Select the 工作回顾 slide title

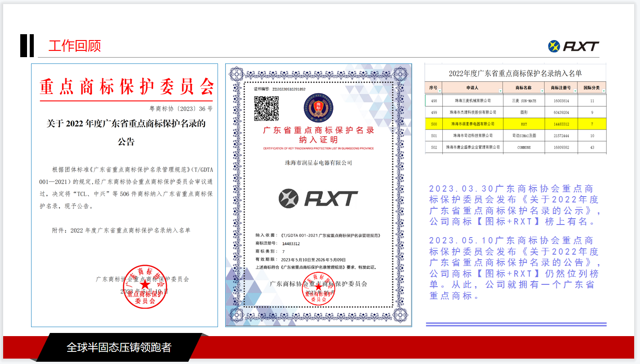(75, 46)
